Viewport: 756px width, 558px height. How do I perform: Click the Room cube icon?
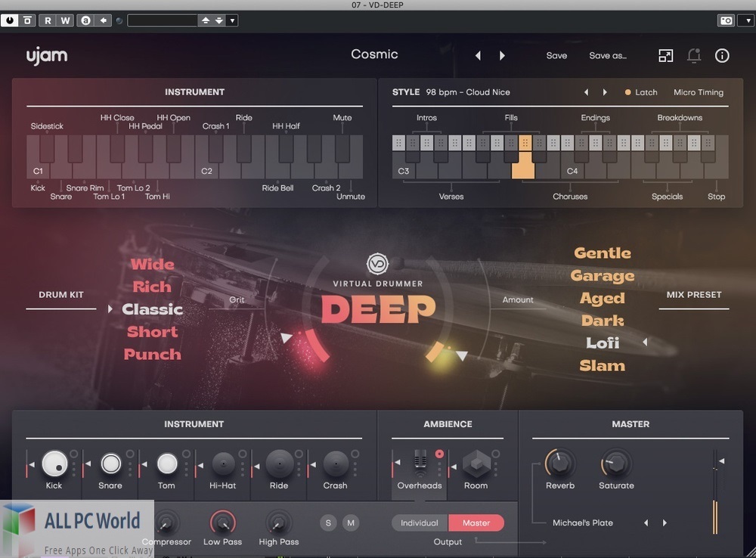[476, 464]
